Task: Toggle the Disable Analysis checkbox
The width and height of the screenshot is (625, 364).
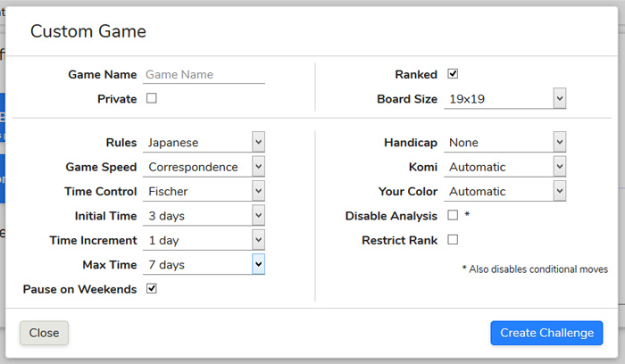Action: 453,215
